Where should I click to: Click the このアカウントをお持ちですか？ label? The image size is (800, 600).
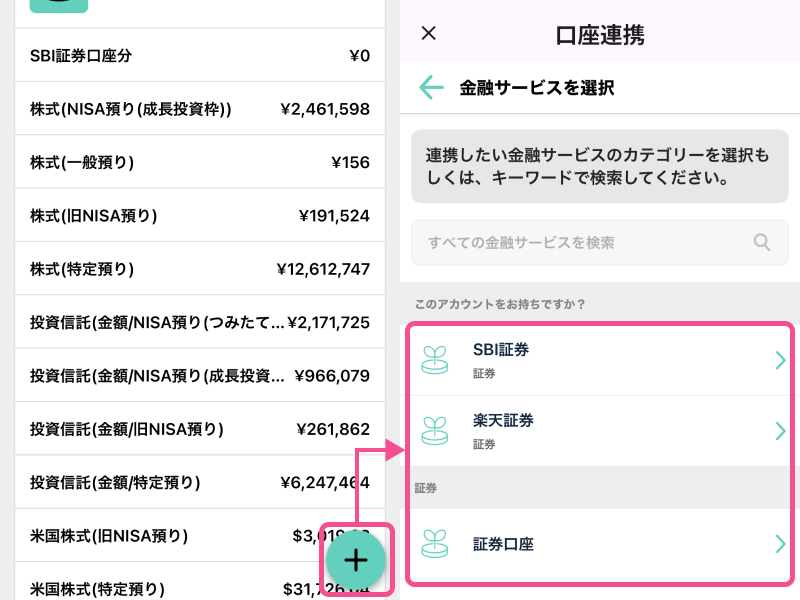pos(500,304)
